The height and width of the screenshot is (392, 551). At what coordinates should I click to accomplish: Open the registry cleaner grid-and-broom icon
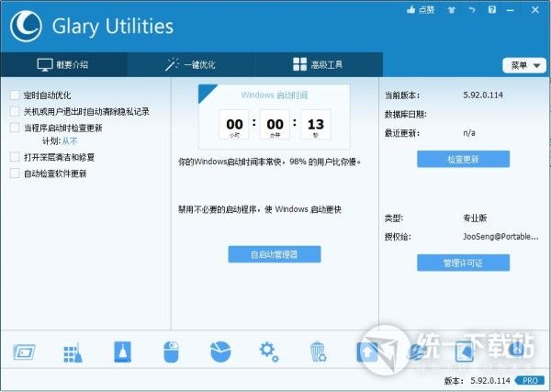coord(73,353)
